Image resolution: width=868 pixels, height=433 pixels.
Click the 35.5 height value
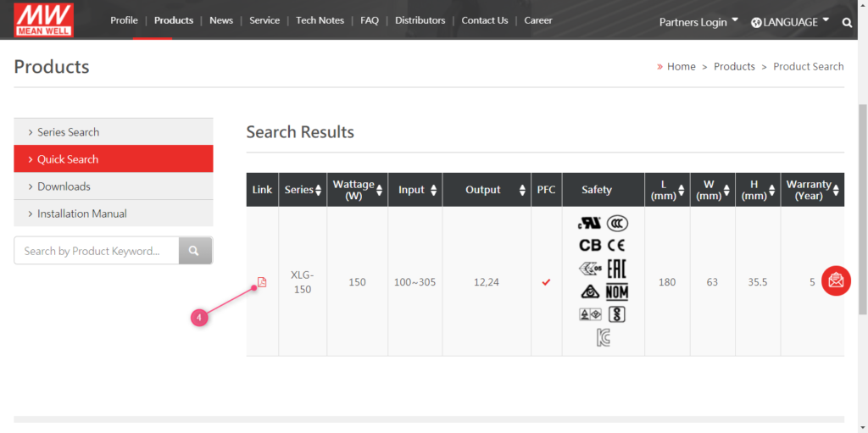[x=758, y=282]
